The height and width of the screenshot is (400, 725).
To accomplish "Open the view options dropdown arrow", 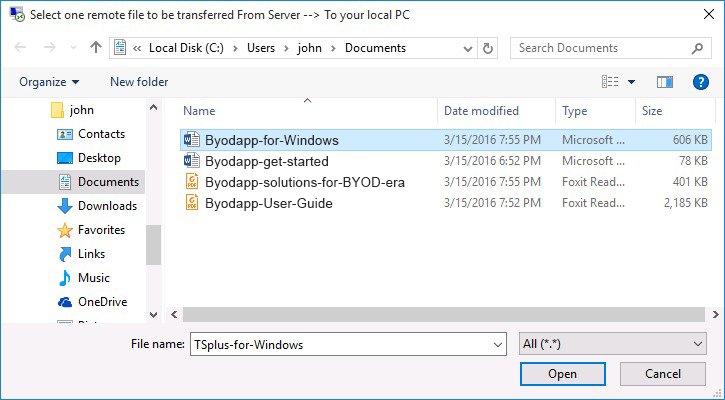I will pyautogui.click(x=631, y=82).
